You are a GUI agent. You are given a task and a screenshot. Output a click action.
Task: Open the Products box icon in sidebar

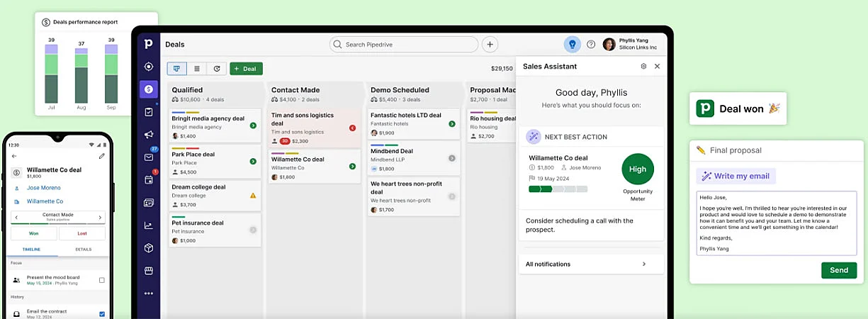[149, 248]
